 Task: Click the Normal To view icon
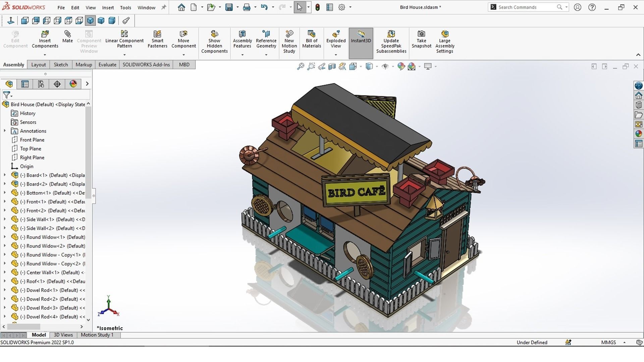(11, 21)
